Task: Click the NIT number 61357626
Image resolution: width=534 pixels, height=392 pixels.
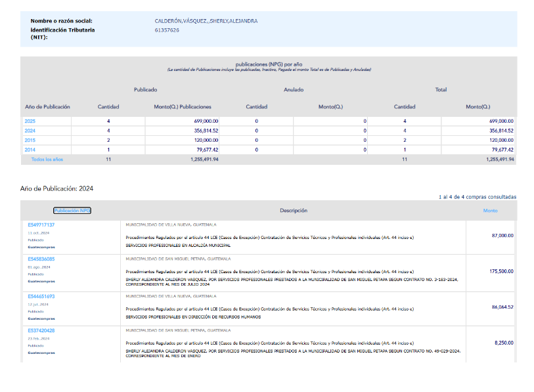Action: click(x=167, y=30)
